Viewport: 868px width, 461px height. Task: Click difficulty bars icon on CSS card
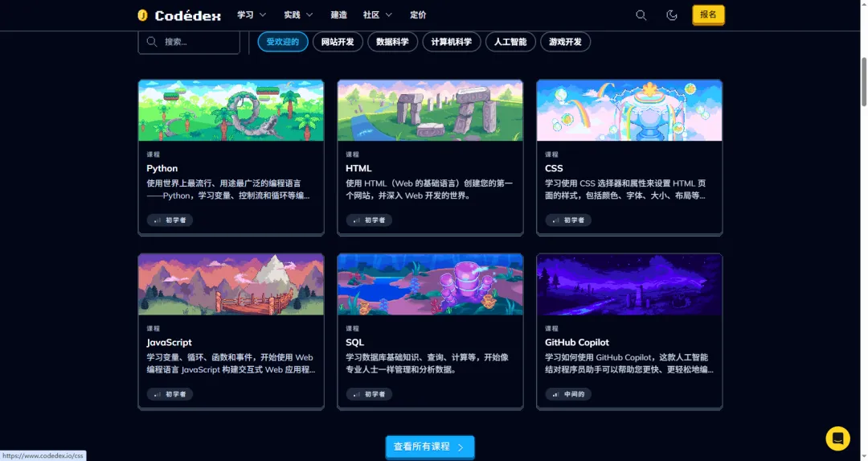point(556,220)
